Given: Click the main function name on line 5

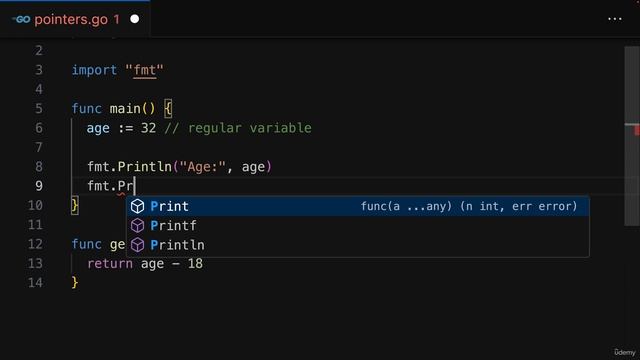Looking at the screenshot, I should tap(125, 109).
